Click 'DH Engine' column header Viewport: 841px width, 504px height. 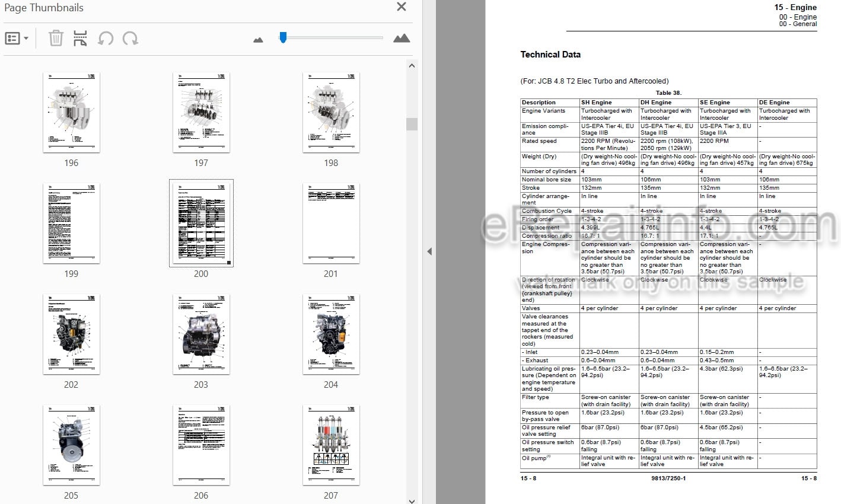click(x=656, y=103)
